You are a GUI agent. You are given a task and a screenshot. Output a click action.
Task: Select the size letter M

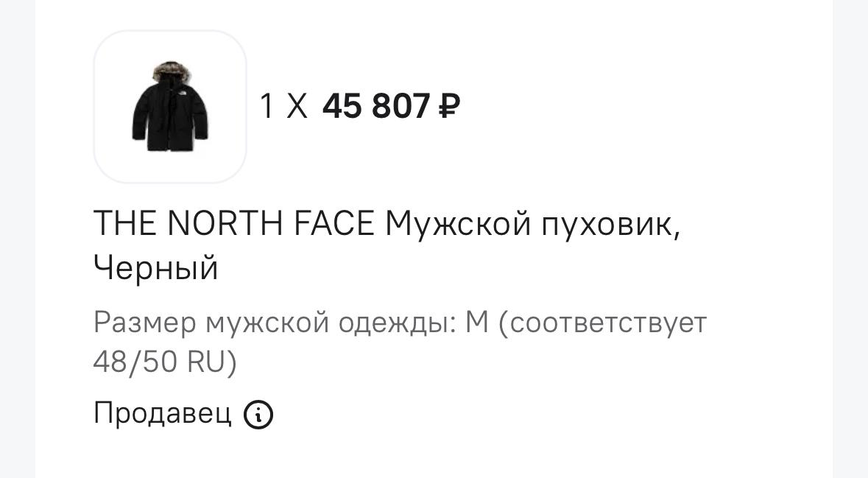pos(477,323)
